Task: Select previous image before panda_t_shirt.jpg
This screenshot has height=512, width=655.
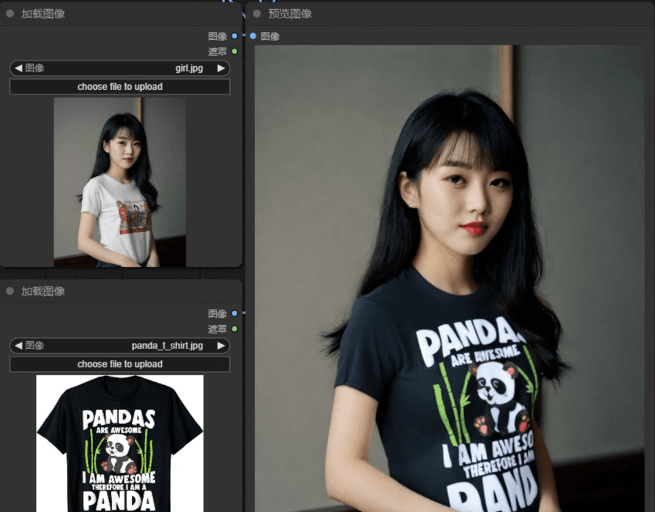Action: (18, 345)
